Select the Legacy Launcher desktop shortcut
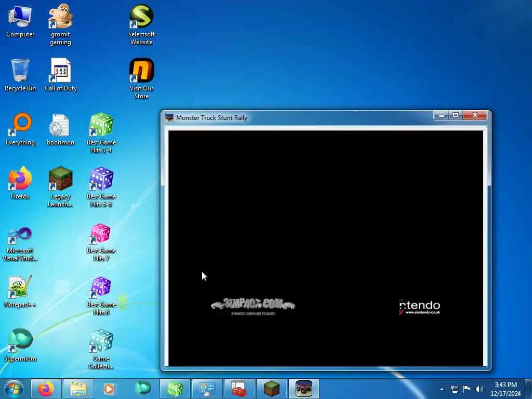This screenshot has height=399, width=532. [60, 187]
